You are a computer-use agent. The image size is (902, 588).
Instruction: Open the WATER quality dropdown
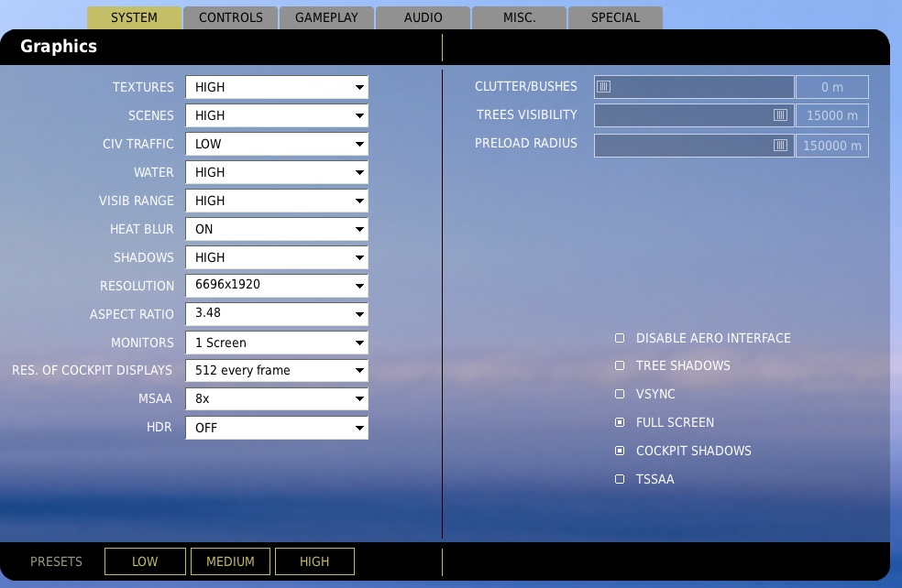point(277,172)
